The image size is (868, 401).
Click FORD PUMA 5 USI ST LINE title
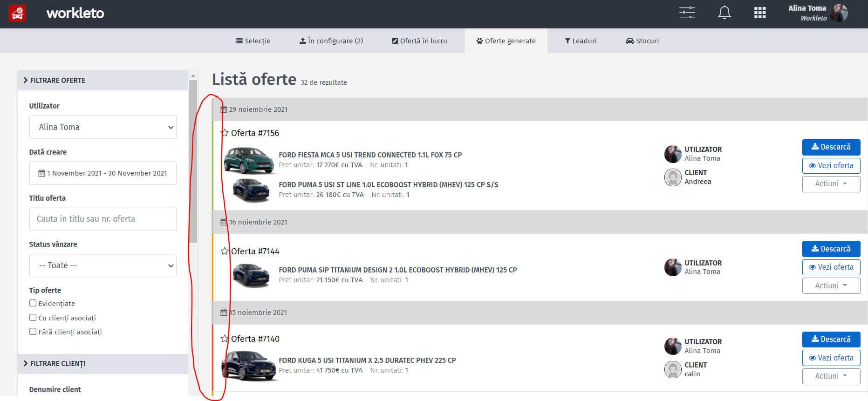pyautogui.click(x=389, y=185)
